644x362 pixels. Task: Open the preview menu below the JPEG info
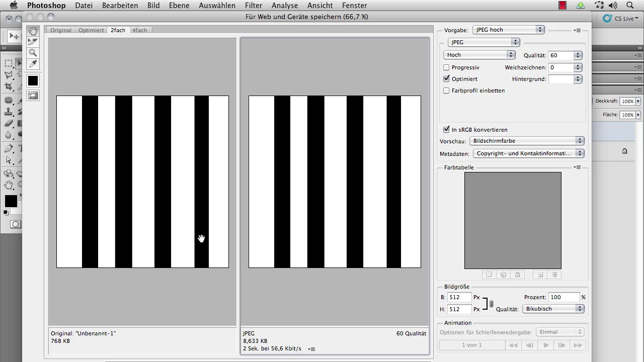(311, 349)
